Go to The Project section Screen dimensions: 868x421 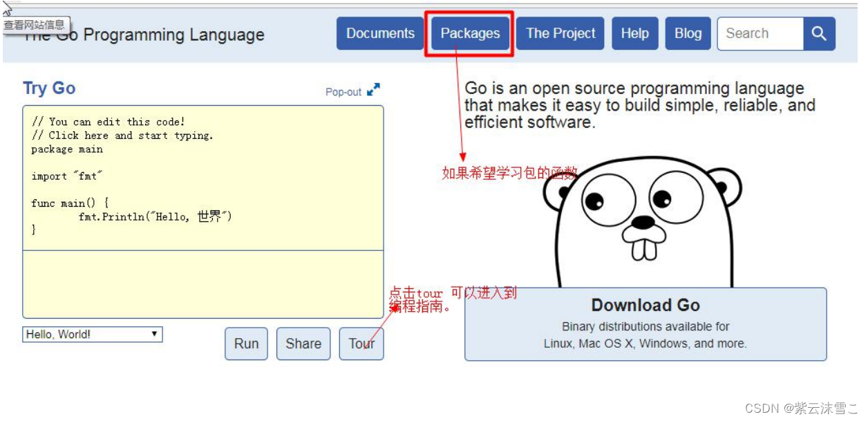(560, 34)
